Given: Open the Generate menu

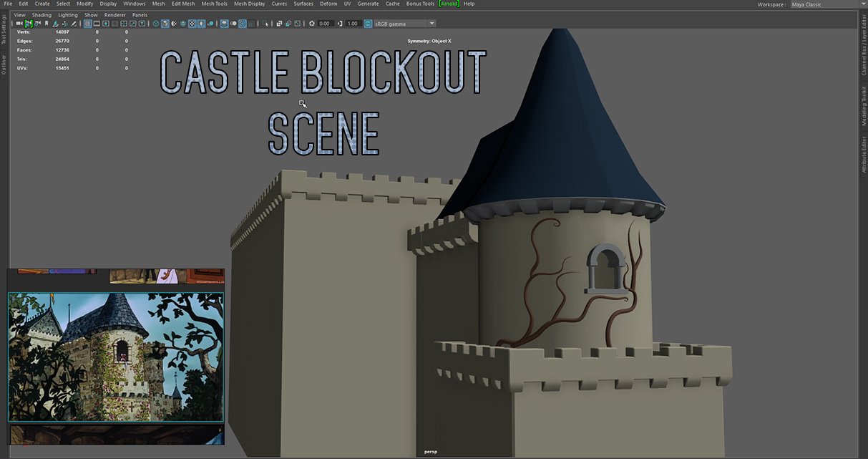Looking at the screenshot, I should click(x=369, y=4).
